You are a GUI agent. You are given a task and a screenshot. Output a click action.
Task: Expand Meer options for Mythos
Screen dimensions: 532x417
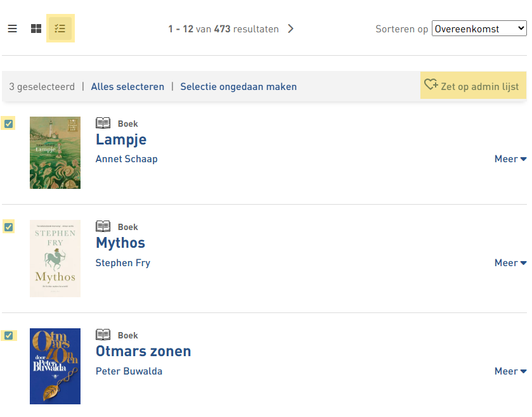click(x=510, y=263)
